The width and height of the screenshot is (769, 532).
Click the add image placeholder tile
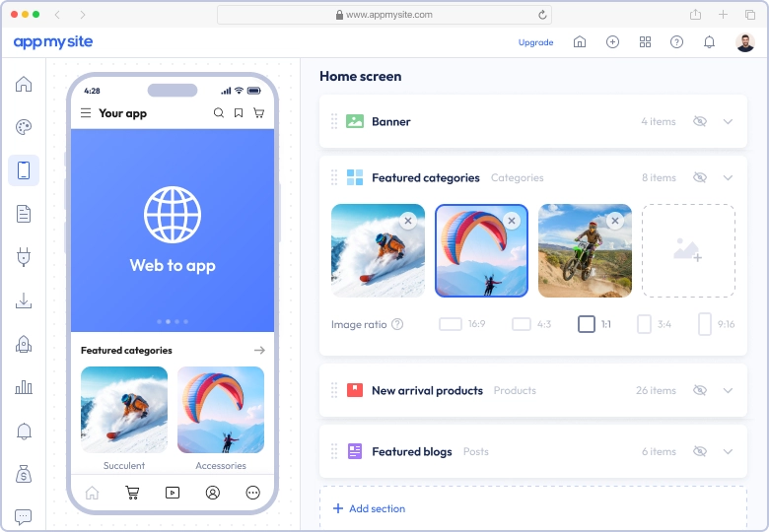688,251
